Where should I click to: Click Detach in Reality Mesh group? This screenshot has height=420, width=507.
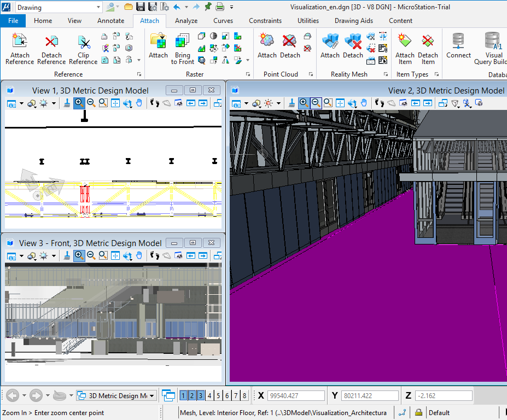point(353,45)
